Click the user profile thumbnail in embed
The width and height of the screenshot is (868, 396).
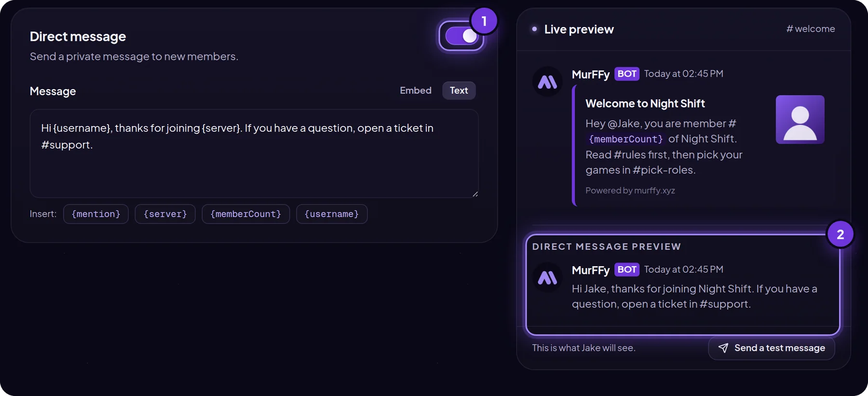coord(800,120)
